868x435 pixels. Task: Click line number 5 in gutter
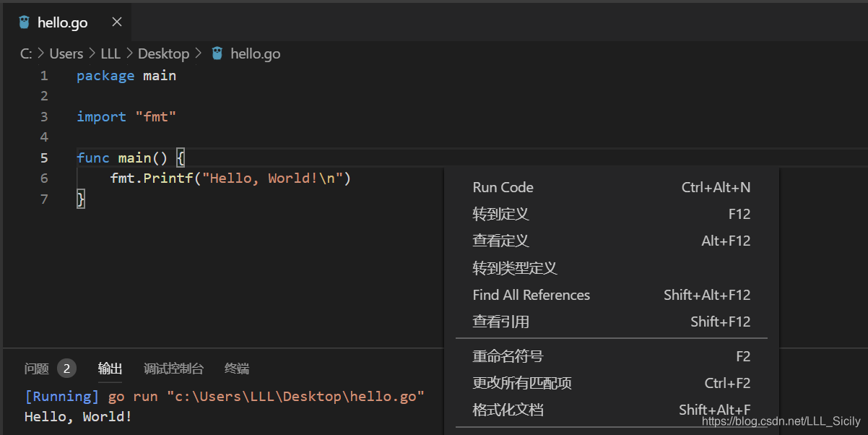click(44, 158)
